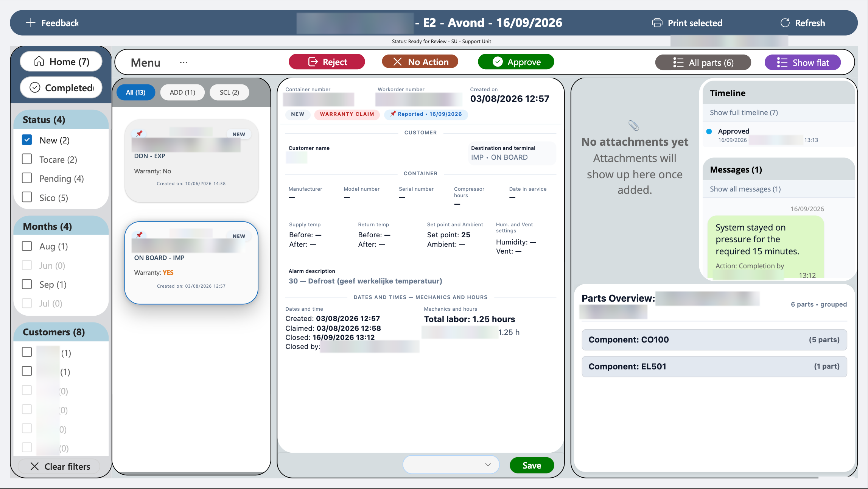Viewport: 868px width, 489px height.
Task: Check the Sico (5) status filter
Action: (27, 197)
